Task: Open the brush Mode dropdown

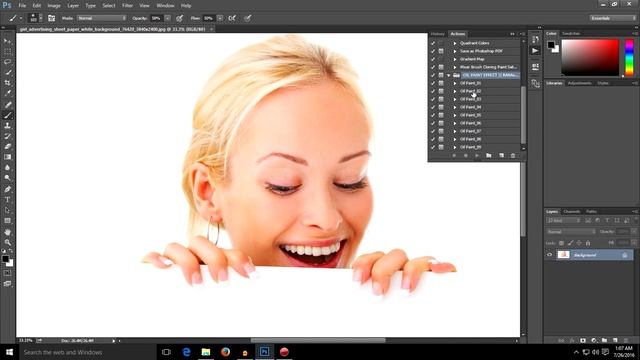Action: 102,18
